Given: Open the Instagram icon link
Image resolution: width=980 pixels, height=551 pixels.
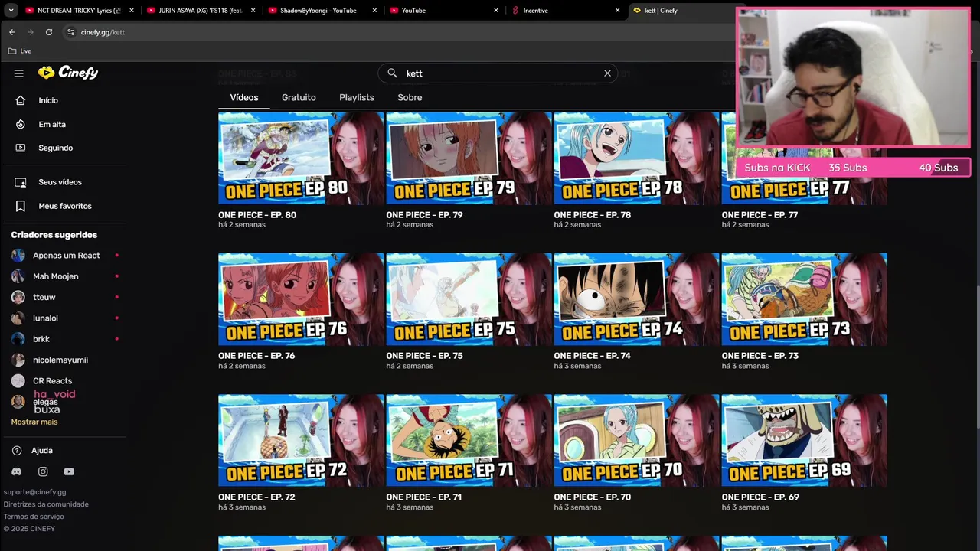Looking at the screenshot, I should (x=43, y=472).
